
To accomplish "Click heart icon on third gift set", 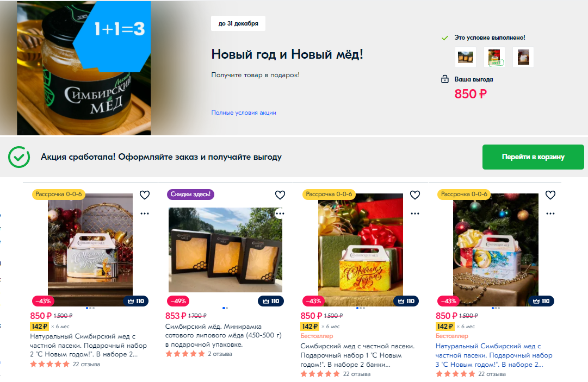I will pos(414,195).
